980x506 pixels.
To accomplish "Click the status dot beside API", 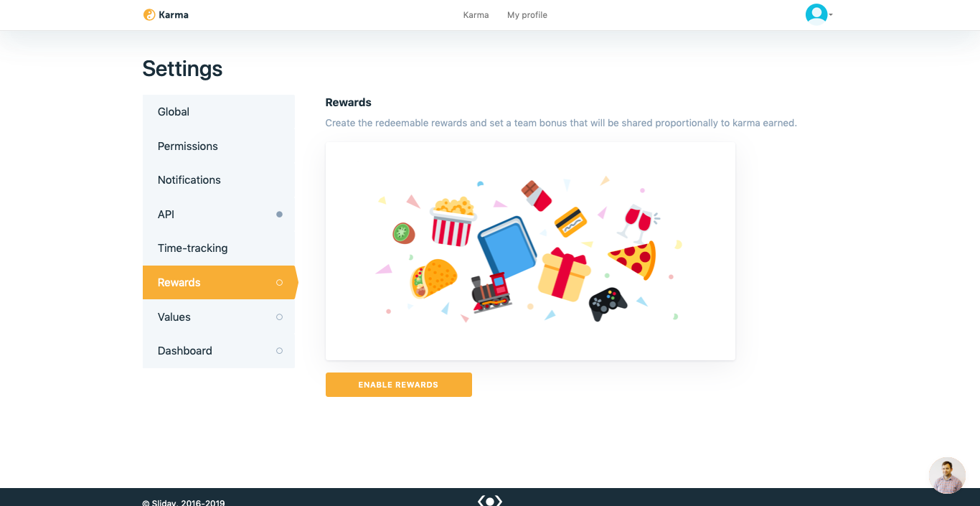I will pos(279,215).
